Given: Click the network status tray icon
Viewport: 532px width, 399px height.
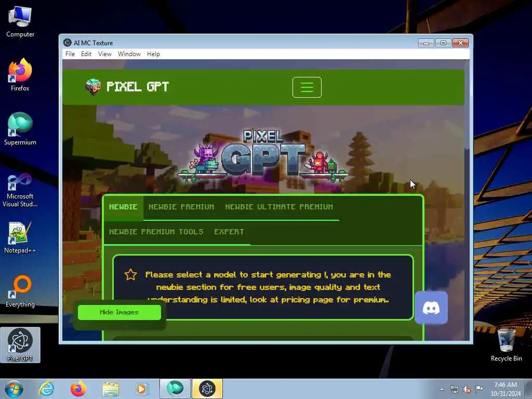Looking at the screenshot, I should click(454, 390).
